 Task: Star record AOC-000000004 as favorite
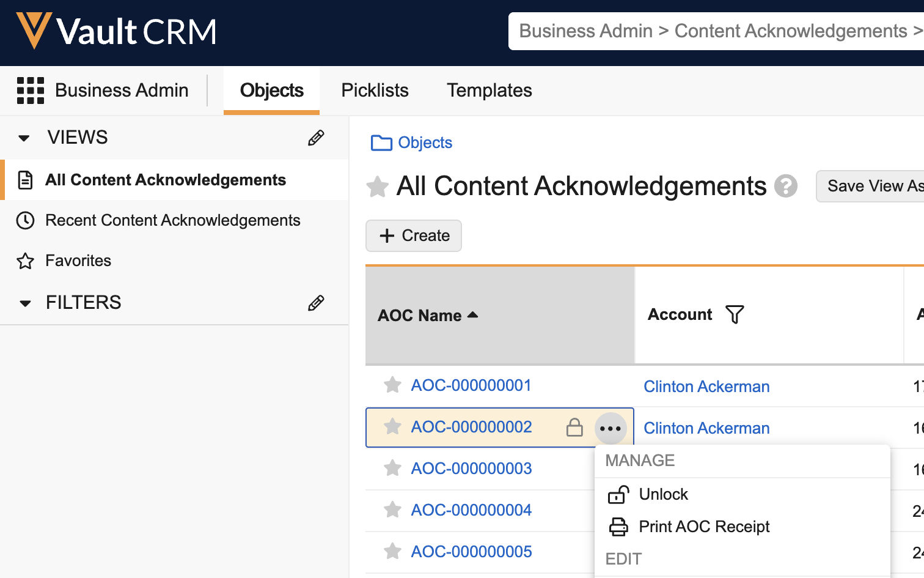[392, 510]
